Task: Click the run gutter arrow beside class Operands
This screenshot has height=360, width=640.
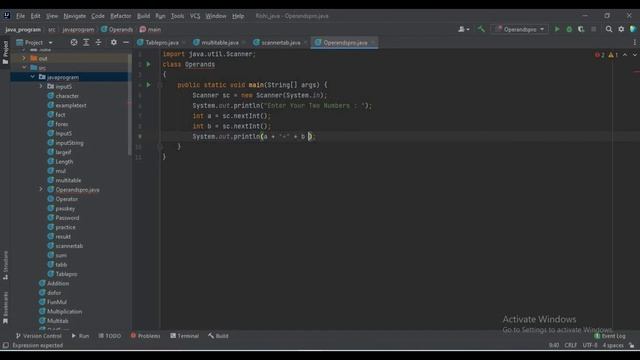Action: click(x=148, y=64)
